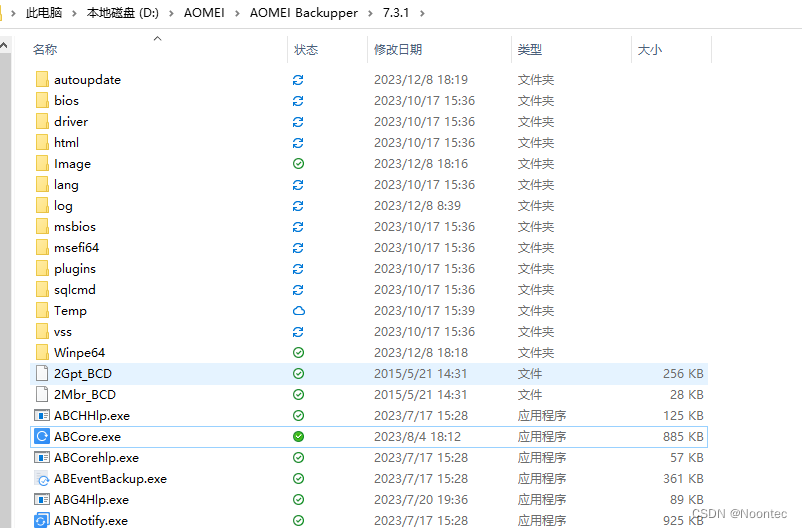Expand breadcrumb chevron after 7.3.1
Image resolution: width=802 pixels, height=528 pixels.
pos(422,13)
